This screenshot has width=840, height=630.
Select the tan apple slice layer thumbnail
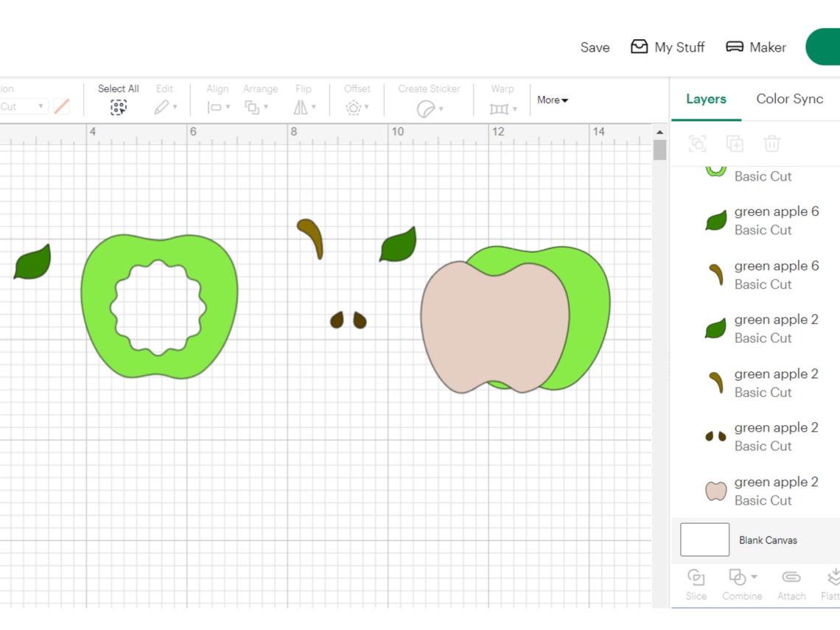[x=715, y=490]
